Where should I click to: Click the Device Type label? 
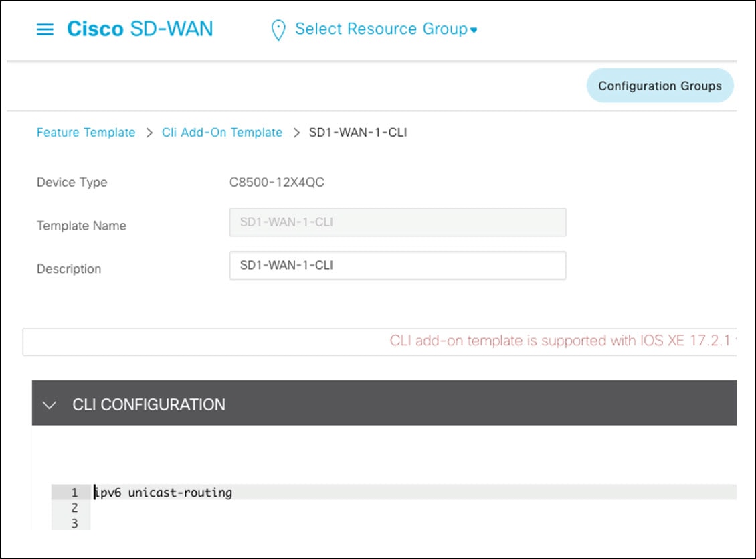(x=72, y=182)
